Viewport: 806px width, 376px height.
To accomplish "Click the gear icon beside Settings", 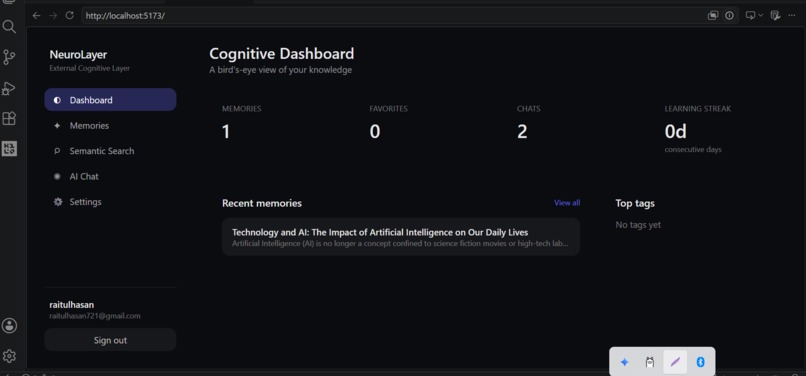I will coord(58,202).
